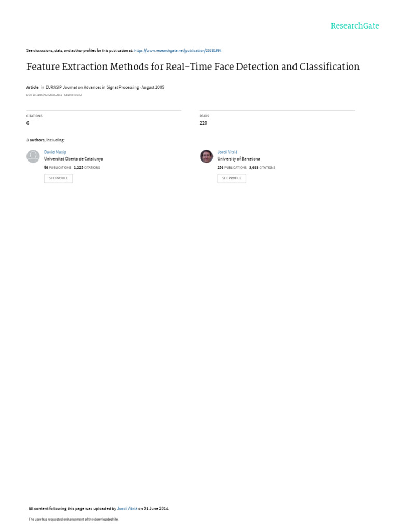The image size is (399, 532).
Task: Click the citations count of 6
Action: pyautogui.click(x=28, y=123)
